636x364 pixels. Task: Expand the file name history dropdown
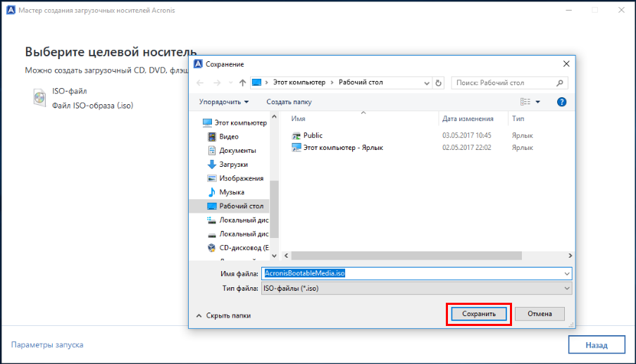[567, 274]
